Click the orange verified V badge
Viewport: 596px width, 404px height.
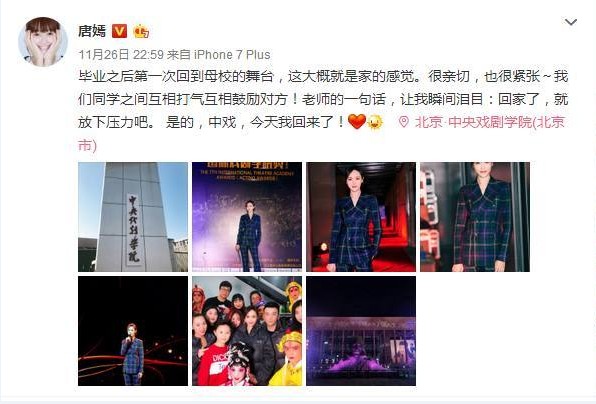point(119,31)
